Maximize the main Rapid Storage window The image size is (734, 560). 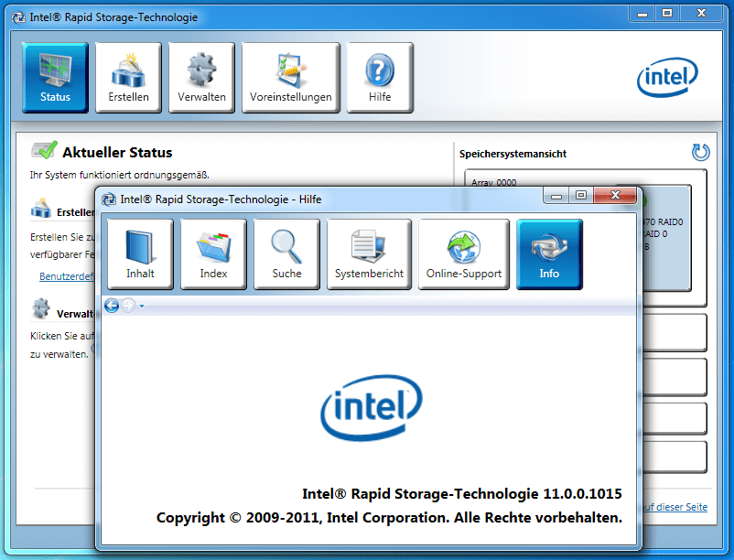(x=667, y=14)
